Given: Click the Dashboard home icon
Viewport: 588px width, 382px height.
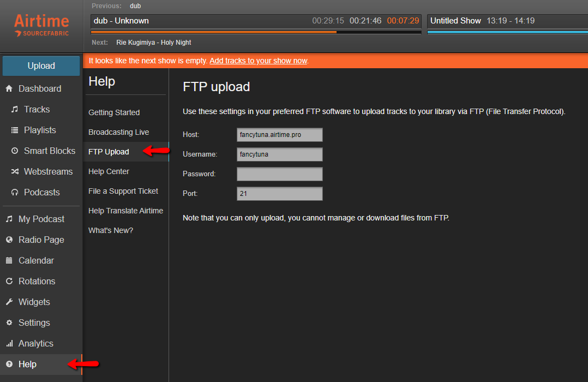Looking at the screenshot, I should [9, 88].
